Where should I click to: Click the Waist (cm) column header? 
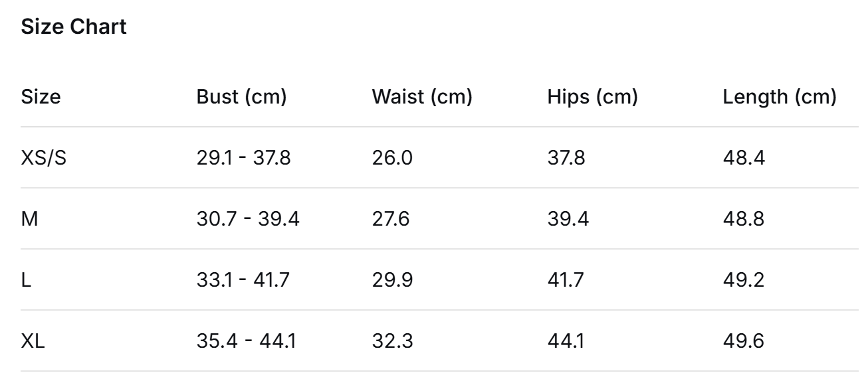point(421,97)
